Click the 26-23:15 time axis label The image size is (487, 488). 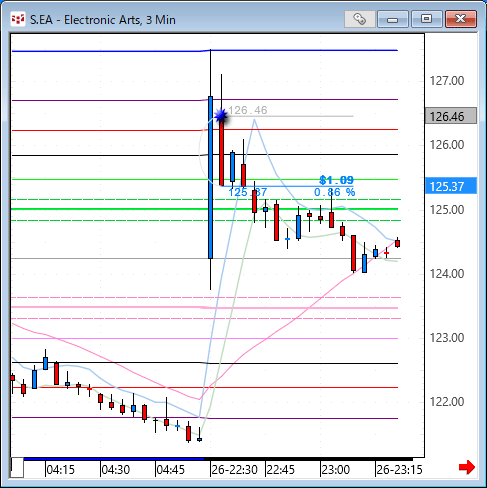(x=399, y=470)
